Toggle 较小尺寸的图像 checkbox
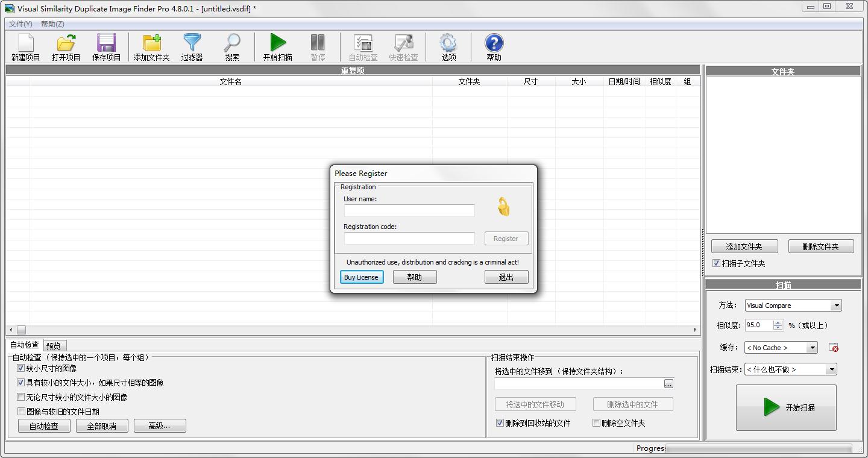The height and width of the screenshot is (458, 868). pos(20,368)
